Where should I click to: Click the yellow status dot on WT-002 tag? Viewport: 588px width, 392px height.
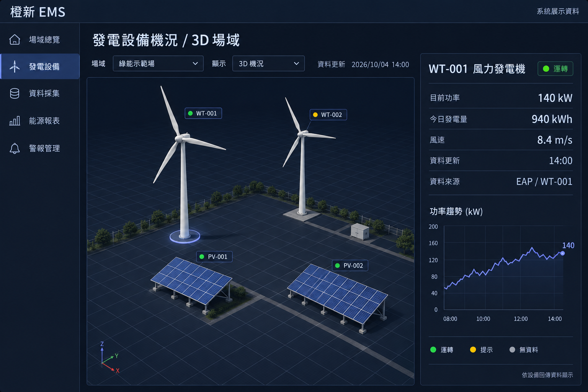315,114
